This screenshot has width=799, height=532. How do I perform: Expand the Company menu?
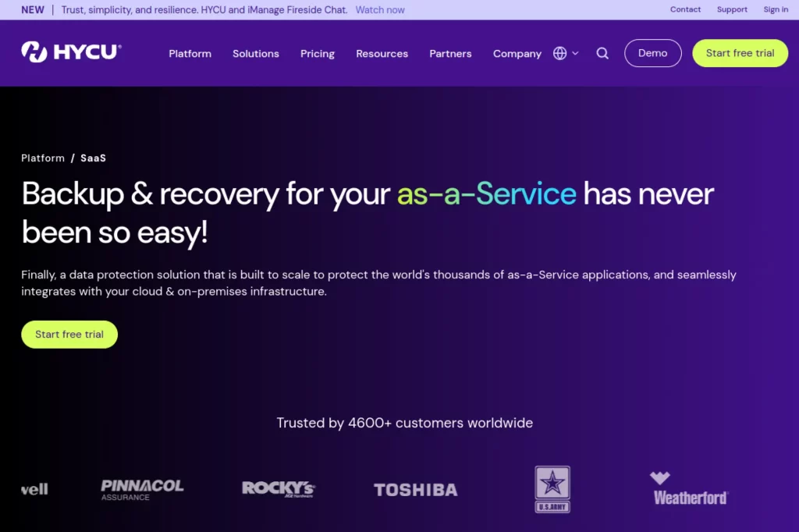[x=517, y=54]
